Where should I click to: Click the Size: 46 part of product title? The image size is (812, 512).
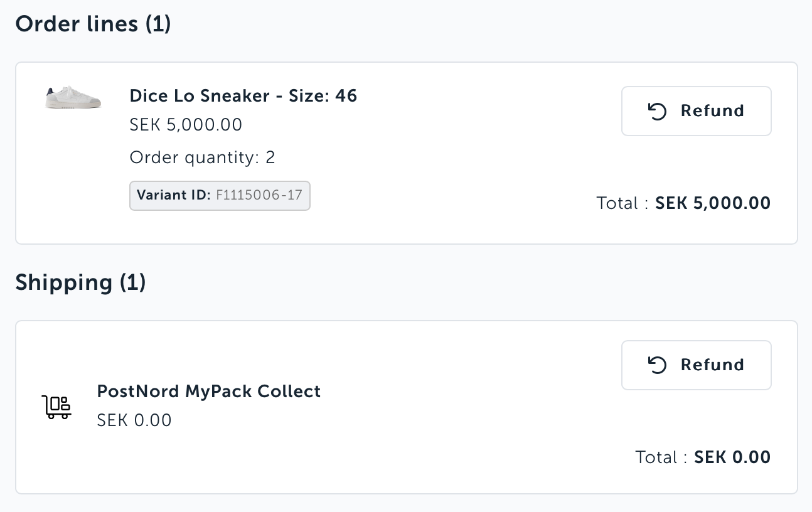[x=323, y=96]
